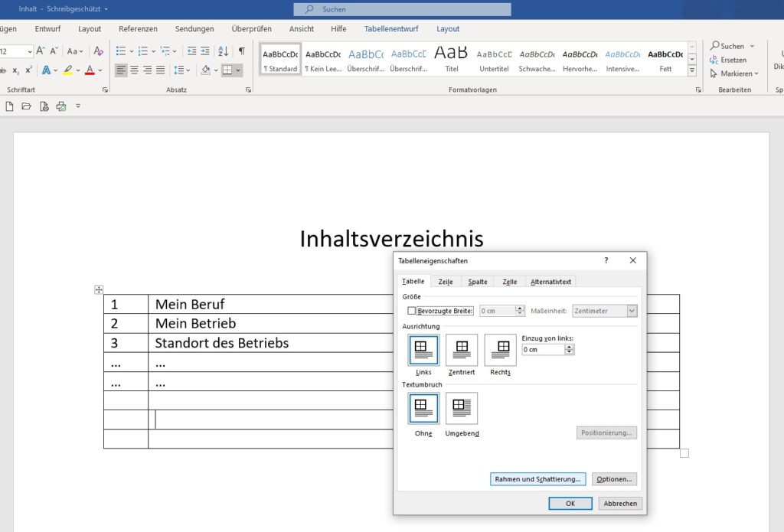
Task: Center text using the ribbon alignment icon
Action: 135,70
